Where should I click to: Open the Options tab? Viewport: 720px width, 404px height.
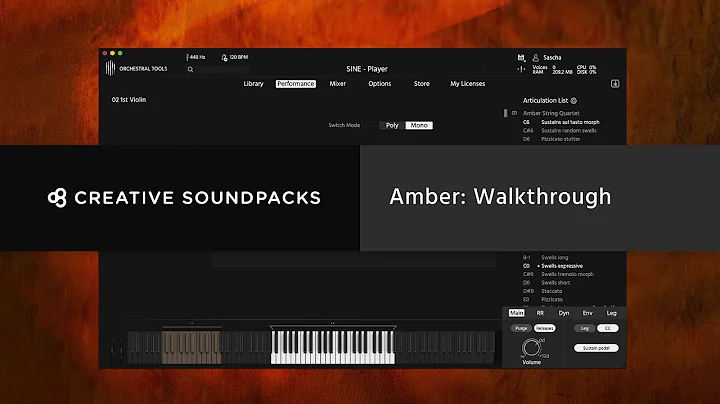[380, 84]
